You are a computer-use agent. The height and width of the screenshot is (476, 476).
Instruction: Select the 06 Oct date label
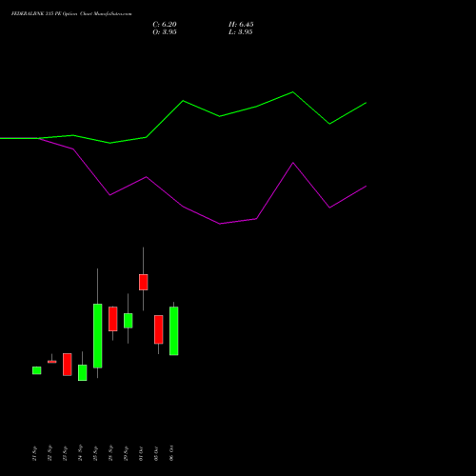point(171,453)
